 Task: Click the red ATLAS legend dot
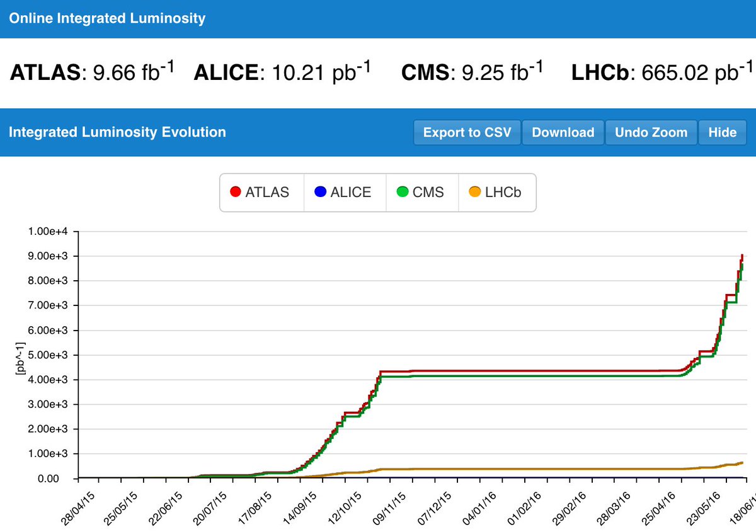236,193
